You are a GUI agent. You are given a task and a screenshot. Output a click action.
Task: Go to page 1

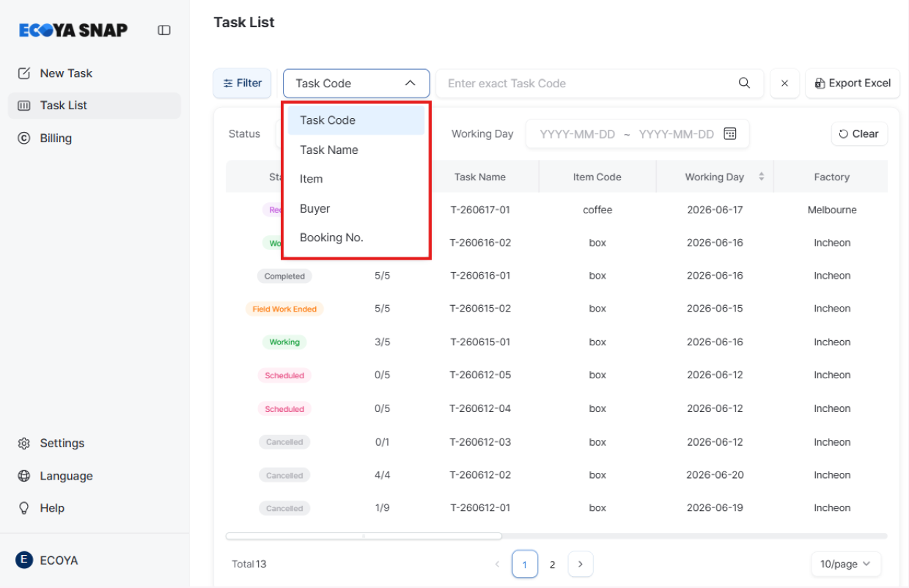coord(525,564)
